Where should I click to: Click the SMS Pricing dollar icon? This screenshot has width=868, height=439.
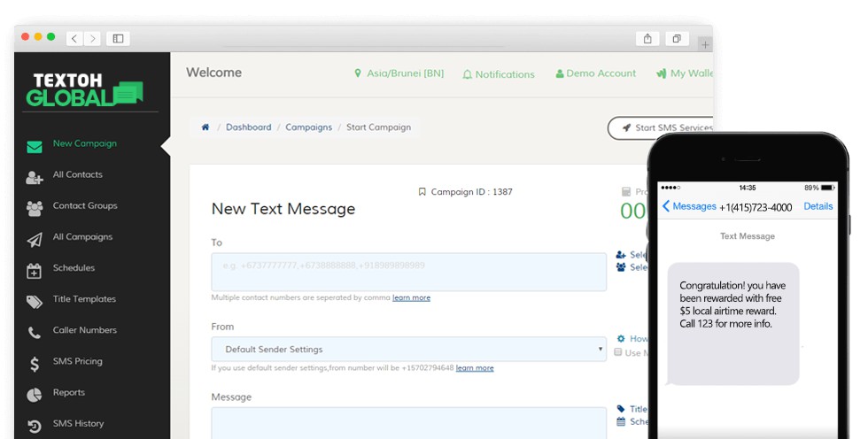35,364
